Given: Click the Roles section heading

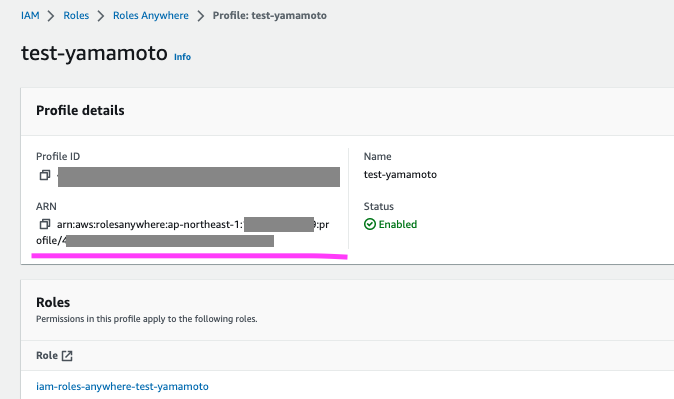Looking at the screenshot, I should click(53, 302).
